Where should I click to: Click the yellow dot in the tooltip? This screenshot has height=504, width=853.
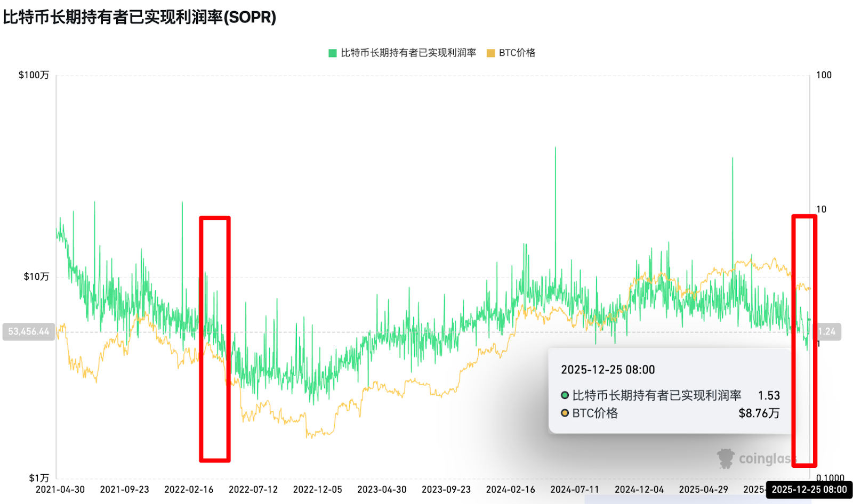(x=565, y=413)
